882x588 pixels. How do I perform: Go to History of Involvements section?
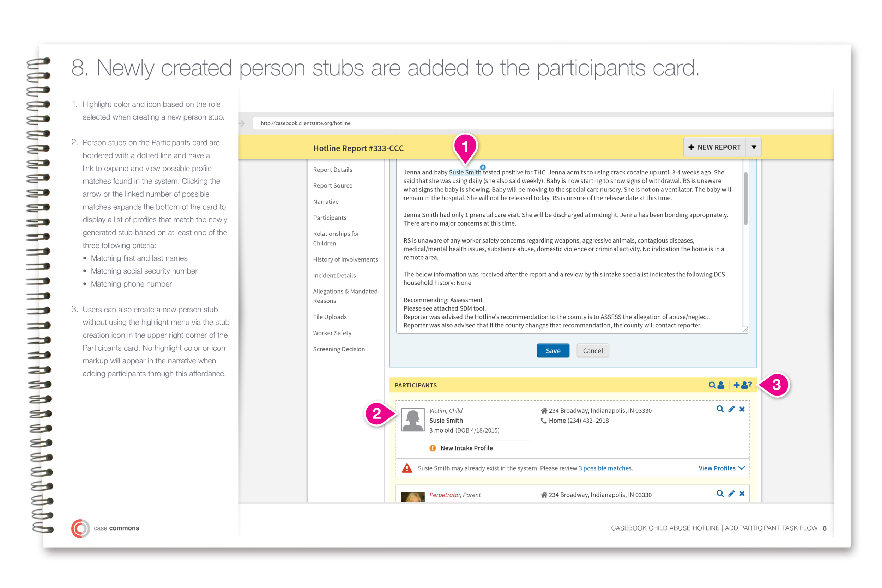pos(345,259)
